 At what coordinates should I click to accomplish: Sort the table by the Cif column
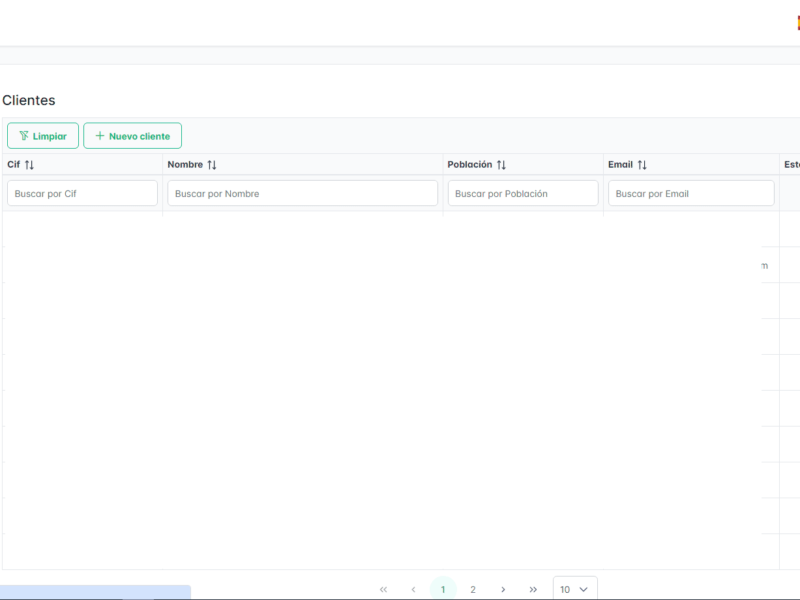click(x=28, y=164)
